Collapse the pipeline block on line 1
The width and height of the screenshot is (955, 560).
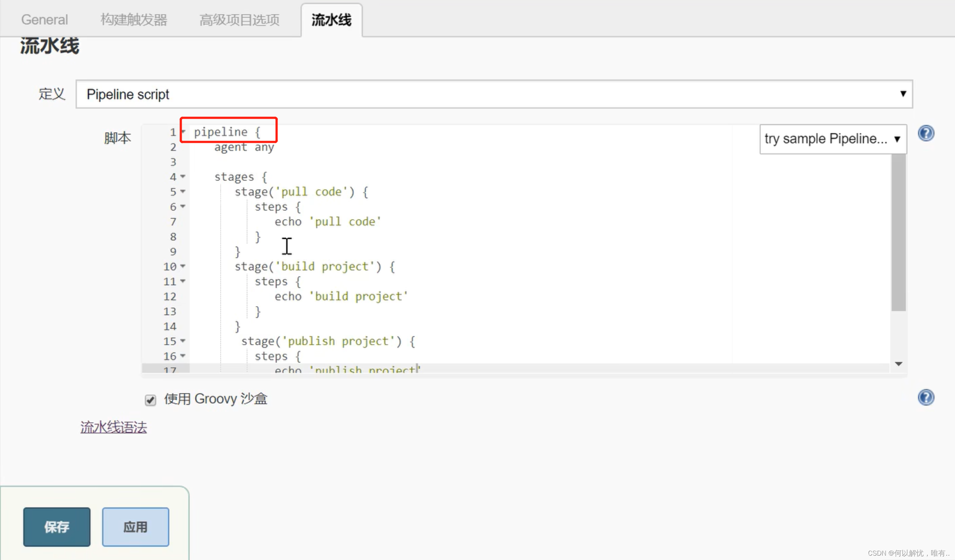tap(183, 131)
